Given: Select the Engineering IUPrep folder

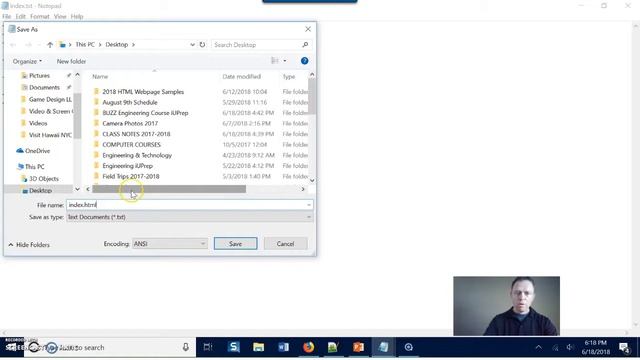Looking at the screenshot, I should coord(127,166).
